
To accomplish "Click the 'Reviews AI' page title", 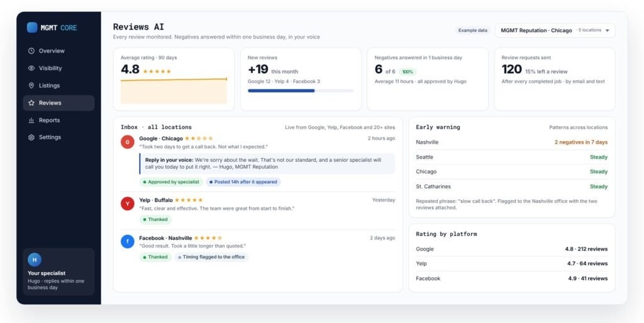I will pyautogui.click(x=138, y=27).
